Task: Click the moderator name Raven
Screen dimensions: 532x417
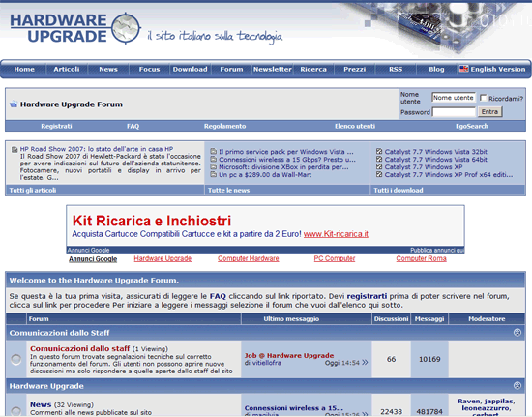Action: click(468, 402)
